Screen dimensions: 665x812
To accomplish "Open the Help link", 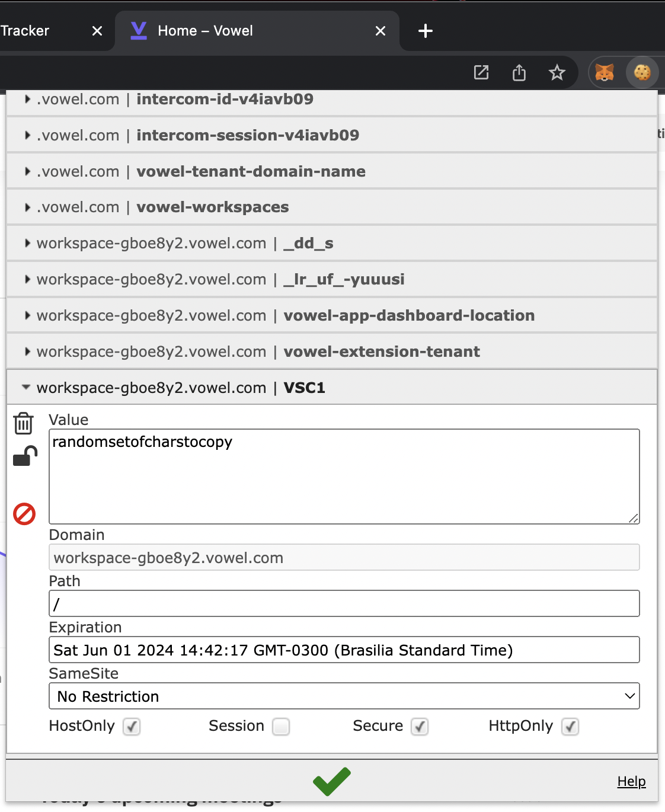I will 631,781.
